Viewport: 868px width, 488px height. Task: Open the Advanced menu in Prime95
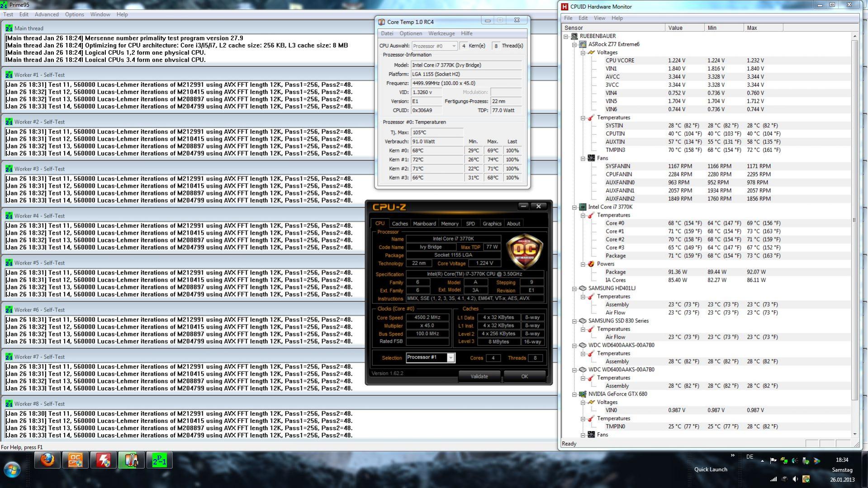47,14
